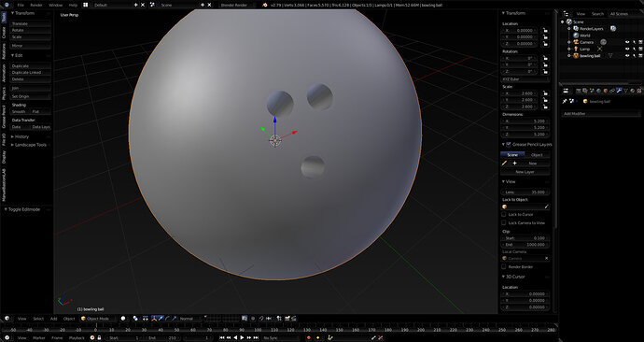
Task: Collapse the Edit panel in tool shelf
Action: 13,55
